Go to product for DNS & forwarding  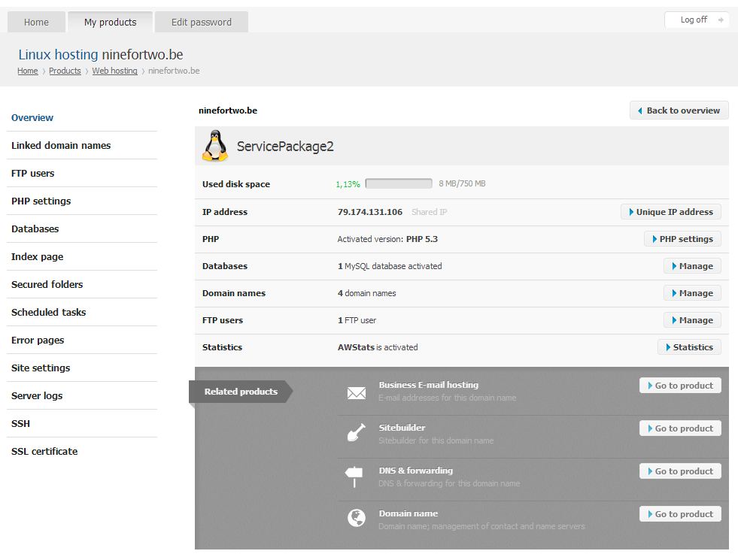680,471
